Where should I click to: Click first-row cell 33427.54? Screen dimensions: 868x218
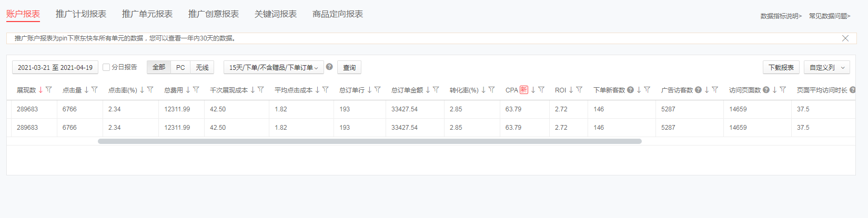pyautogui.click(x=405, y=109)
